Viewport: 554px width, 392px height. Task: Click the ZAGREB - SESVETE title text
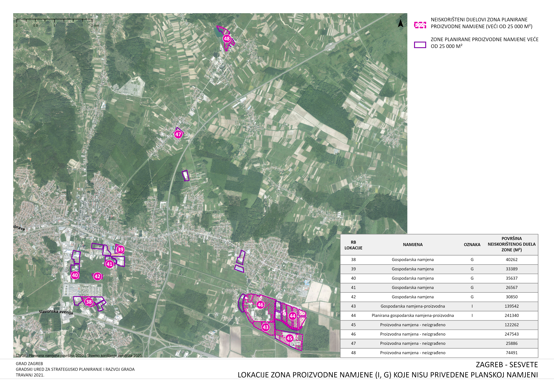point(507,365)
